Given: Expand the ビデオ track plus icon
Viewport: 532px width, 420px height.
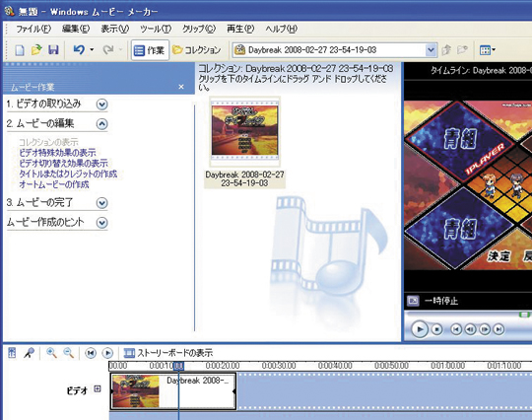Looking at the screenshot, I should (x=98, y=388).
